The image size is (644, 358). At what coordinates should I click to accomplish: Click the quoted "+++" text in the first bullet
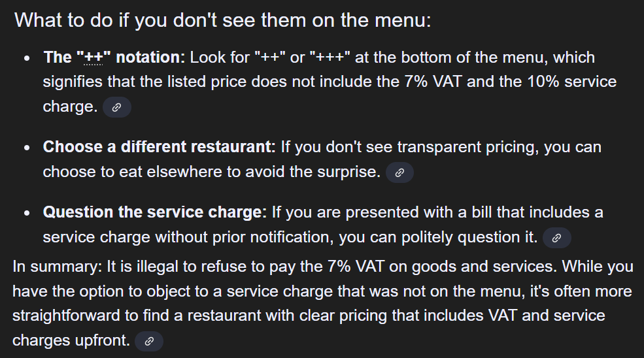coord(333,57)
